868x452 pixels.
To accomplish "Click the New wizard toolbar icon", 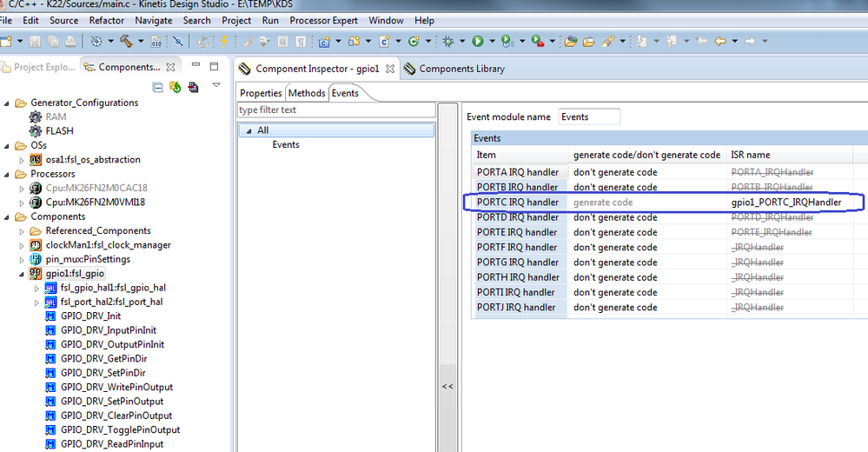I will tap(6, 42).
